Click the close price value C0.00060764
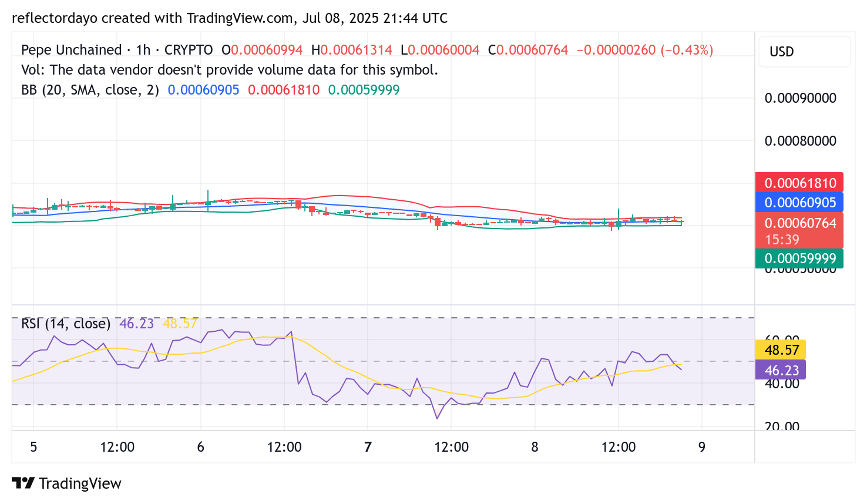867x504 pixels. point(528,50)
